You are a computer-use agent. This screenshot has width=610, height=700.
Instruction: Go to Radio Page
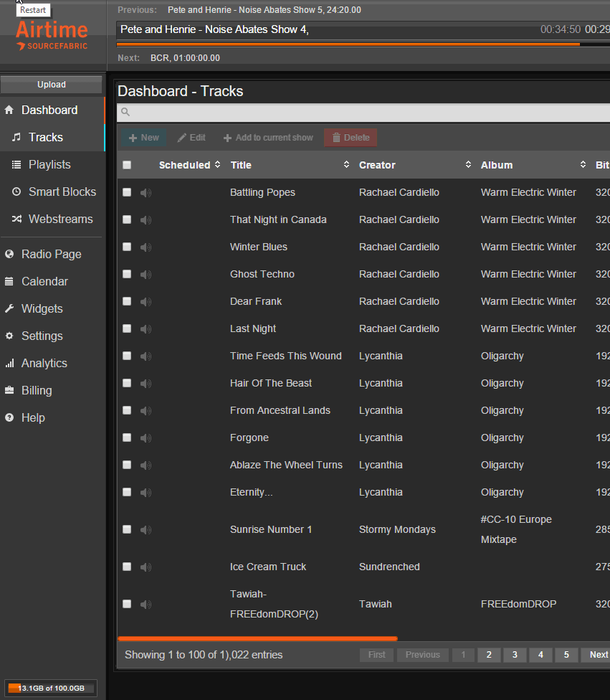click(x=52, y=255)
